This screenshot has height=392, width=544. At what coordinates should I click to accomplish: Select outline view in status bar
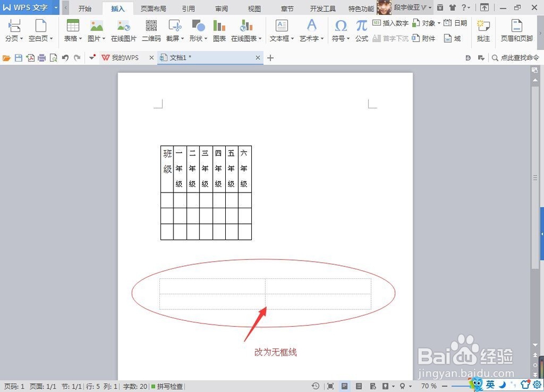coord(358,386)
